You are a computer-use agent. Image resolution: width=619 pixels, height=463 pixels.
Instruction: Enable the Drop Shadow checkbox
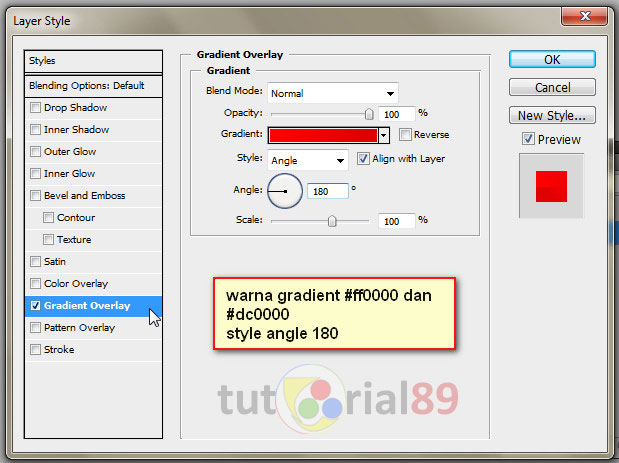(35, 107)
